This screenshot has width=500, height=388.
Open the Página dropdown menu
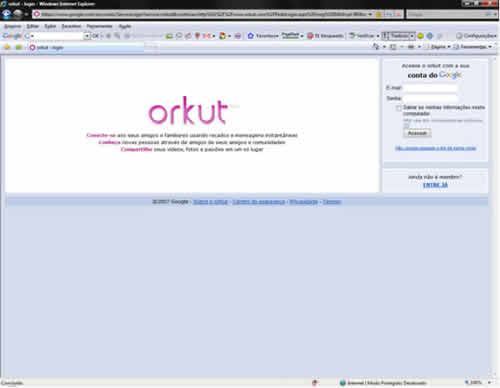[437, 47]
